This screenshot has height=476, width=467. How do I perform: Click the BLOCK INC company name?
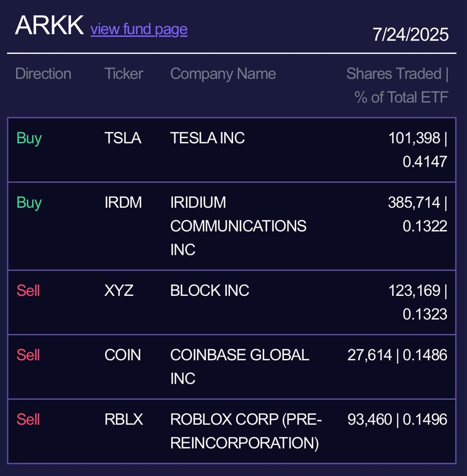click(210, 291)
